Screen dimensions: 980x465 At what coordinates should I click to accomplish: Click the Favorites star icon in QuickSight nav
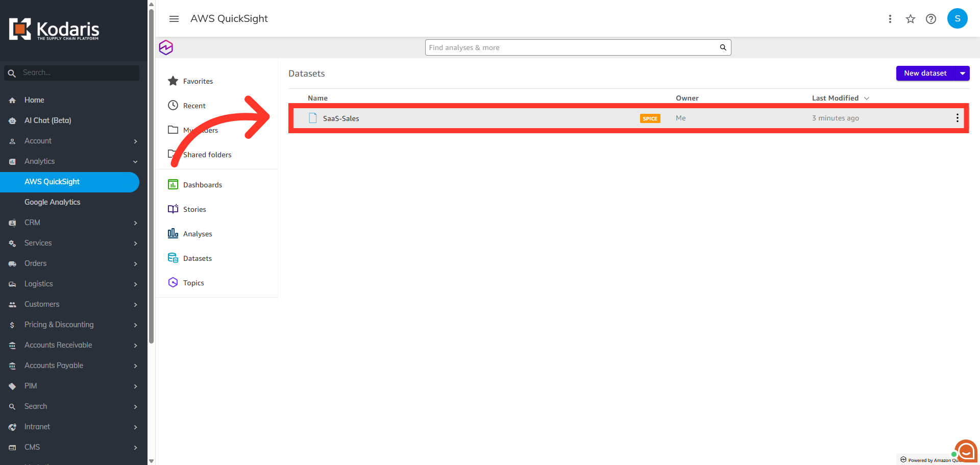[x=173, y=81]
